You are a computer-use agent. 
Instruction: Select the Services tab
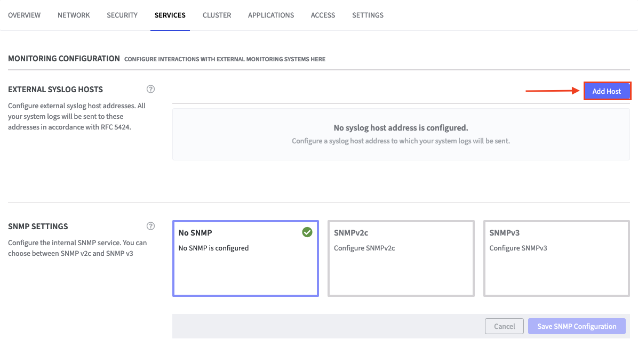(170, 15)
